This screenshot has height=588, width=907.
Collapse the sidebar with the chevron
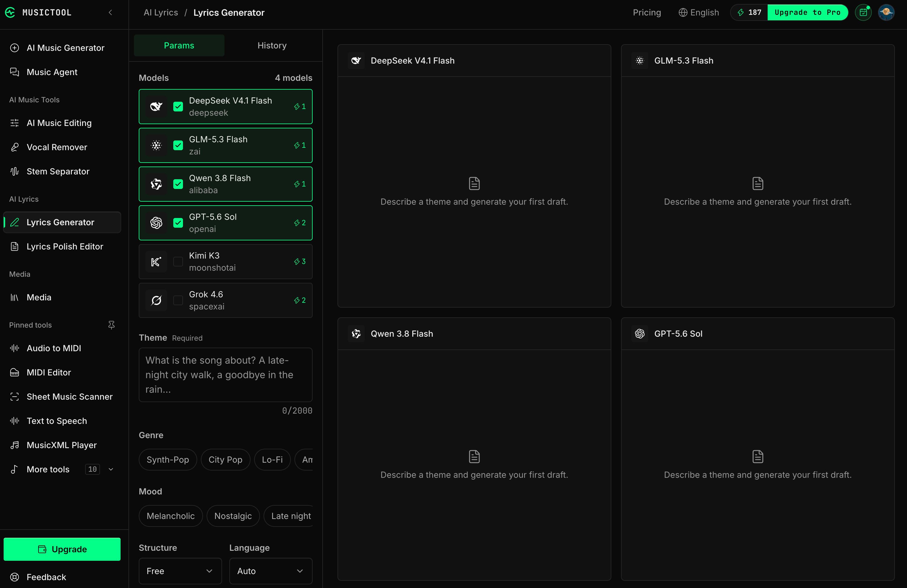point(111,13)
